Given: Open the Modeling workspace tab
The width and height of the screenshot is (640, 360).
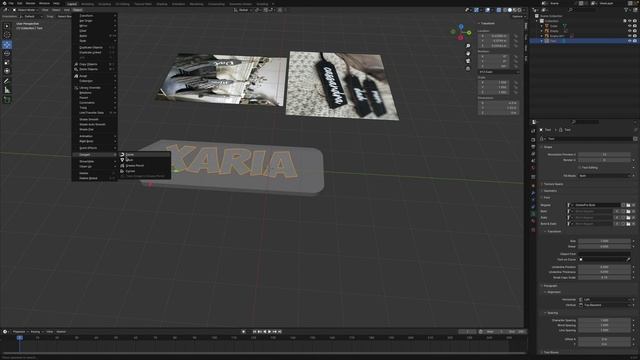Looking at the screenshot, I should tap(87, 4).
